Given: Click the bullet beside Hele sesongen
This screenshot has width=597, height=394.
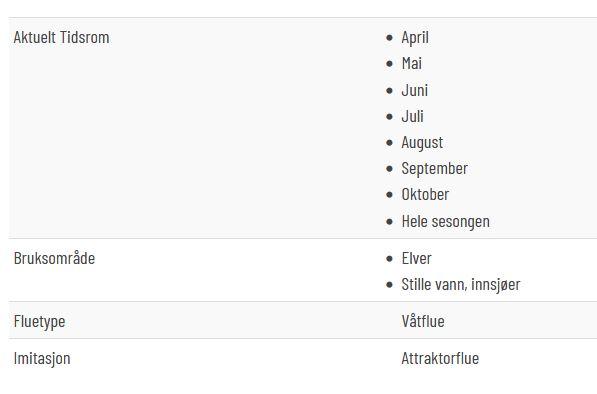Looking at the screenshot, I should [389, 222].
